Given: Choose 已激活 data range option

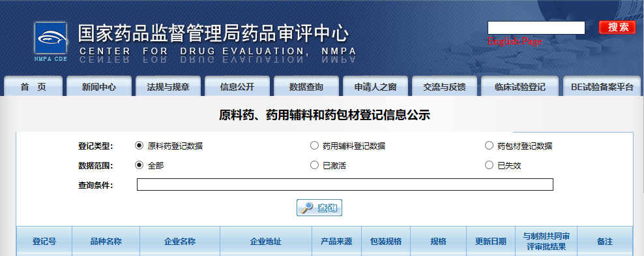Looking at the screenshot, I should click(314, 165).
